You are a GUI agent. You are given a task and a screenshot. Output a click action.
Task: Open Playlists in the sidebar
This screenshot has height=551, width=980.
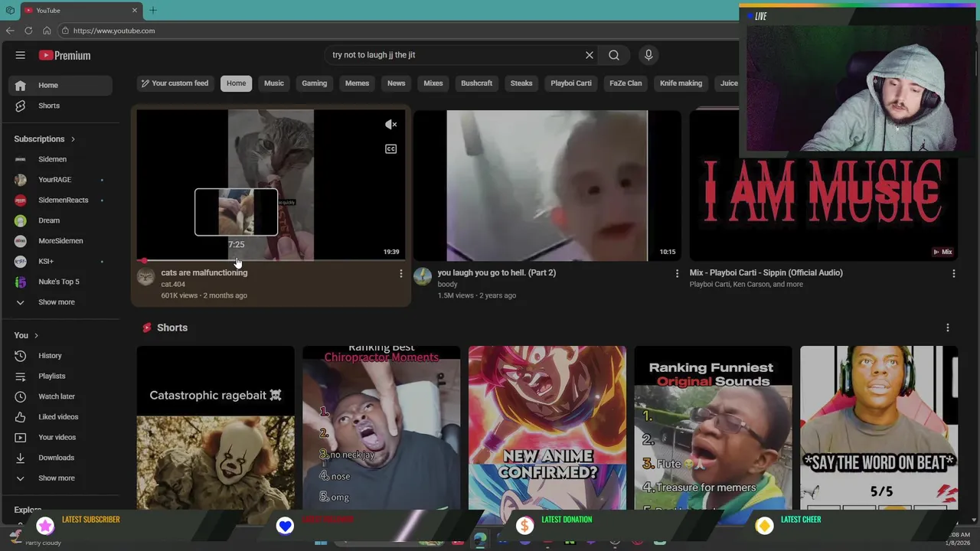(x=60, y=376)
